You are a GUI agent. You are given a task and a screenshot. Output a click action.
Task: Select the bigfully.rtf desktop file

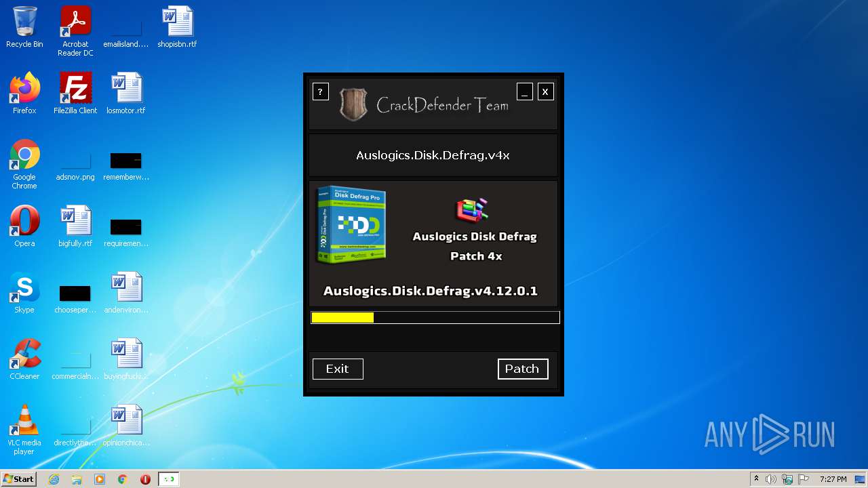[75, 226]
